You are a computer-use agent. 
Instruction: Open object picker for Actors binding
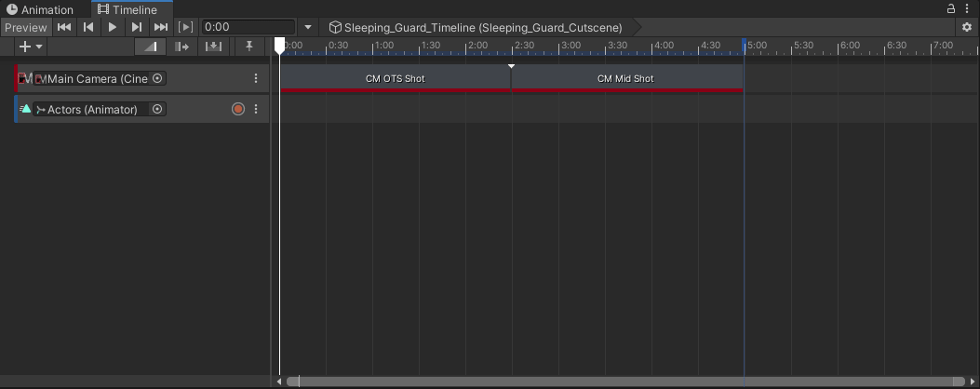(157, 110)
